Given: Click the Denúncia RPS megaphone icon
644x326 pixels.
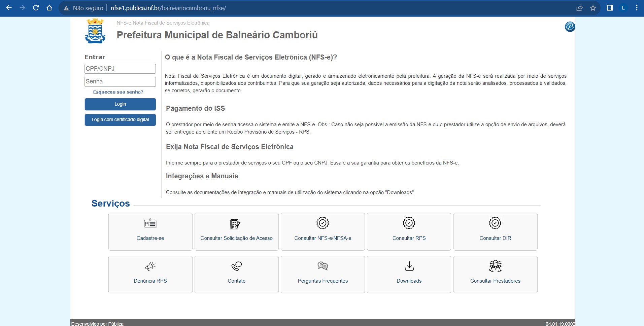Looking at the screenshot, I should (x=150, y=266).
